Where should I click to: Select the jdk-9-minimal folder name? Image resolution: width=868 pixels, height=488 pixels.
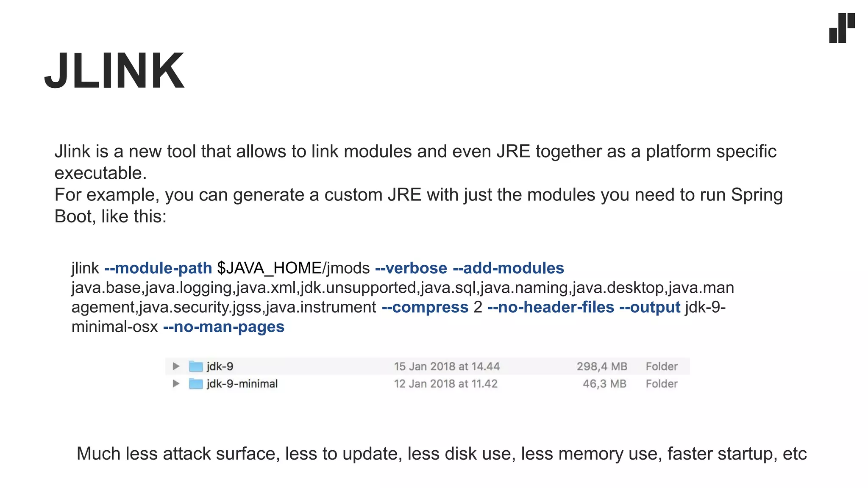242,384
